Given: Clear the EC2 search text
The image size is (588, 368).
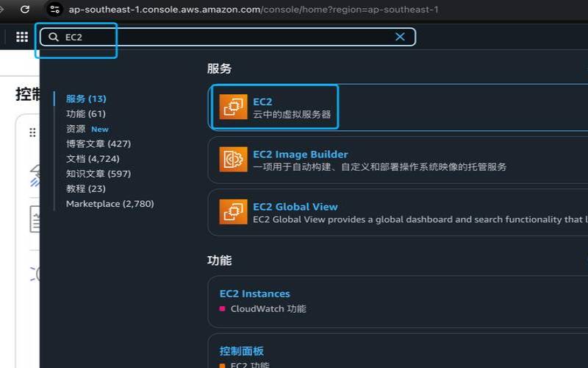Looking at the screenshot, I should (400, 37).
